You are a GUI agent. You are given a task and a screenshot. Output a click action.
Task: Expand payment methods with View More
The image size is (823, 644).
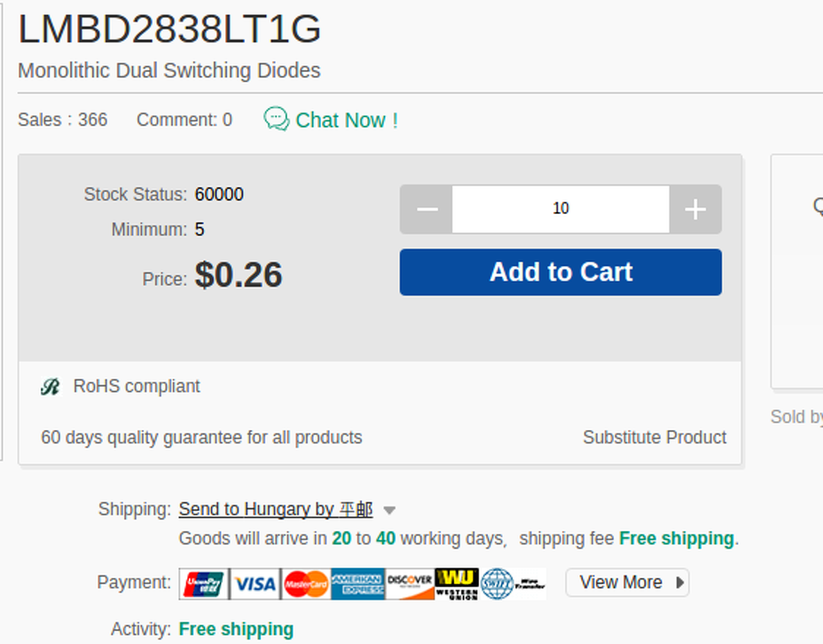[627, 582]
